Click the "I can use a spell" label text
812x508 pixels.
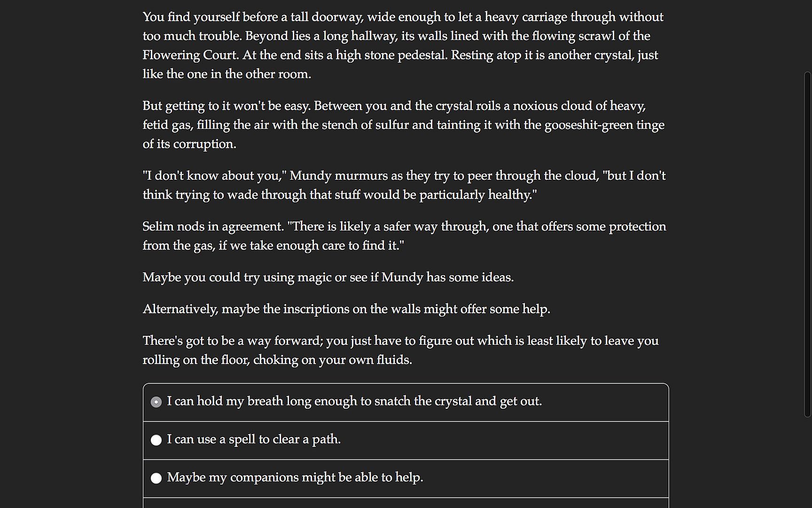coord(254,439)
